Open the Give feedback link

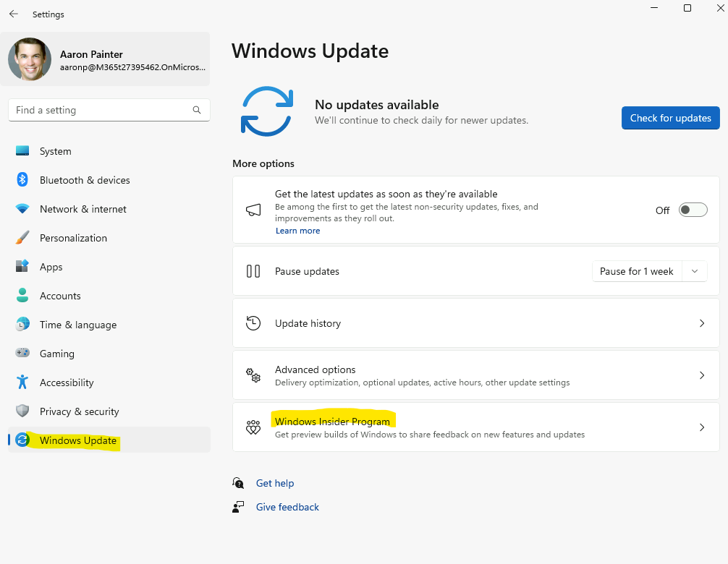pyautogui.click(x=287, y=507)
